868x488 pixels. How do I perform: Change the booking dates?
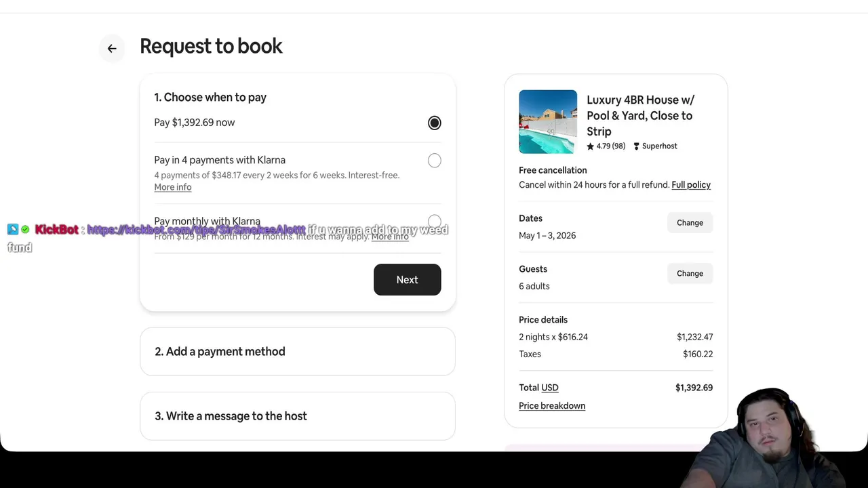coord(690,223)
